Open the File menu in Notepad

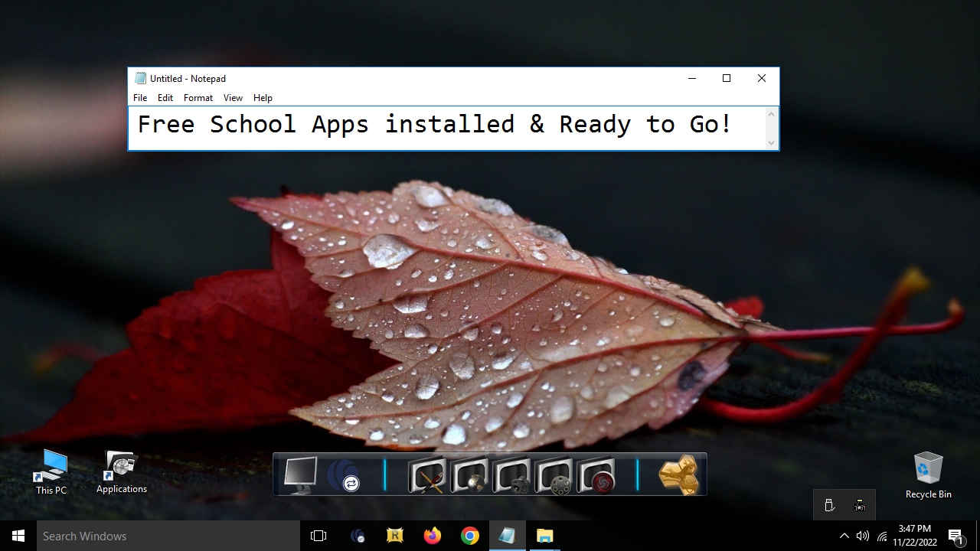point(140,98)
